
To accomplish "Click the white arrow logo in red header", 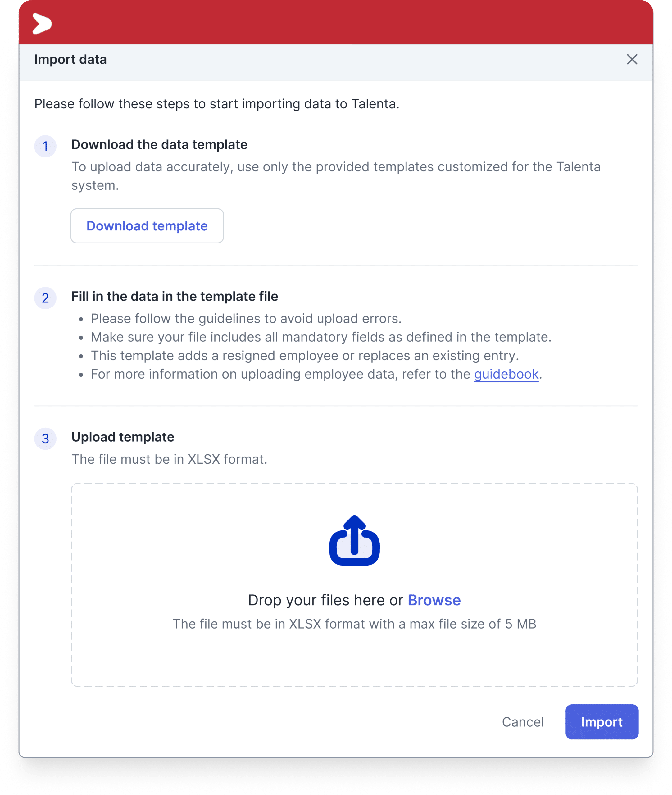I will 42,24.
